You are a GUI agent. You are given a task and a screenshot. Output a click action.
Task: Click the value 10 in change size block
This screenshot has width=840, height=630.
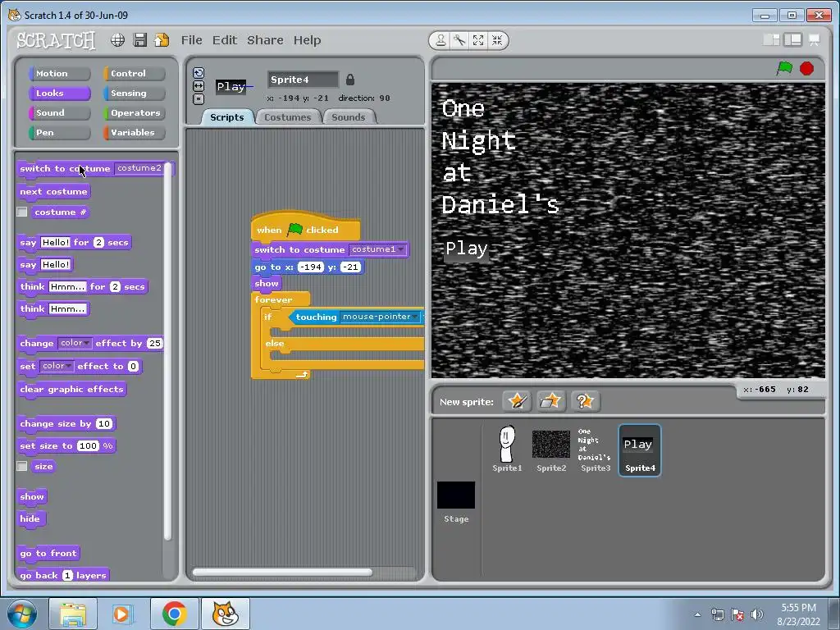[104, 424]
